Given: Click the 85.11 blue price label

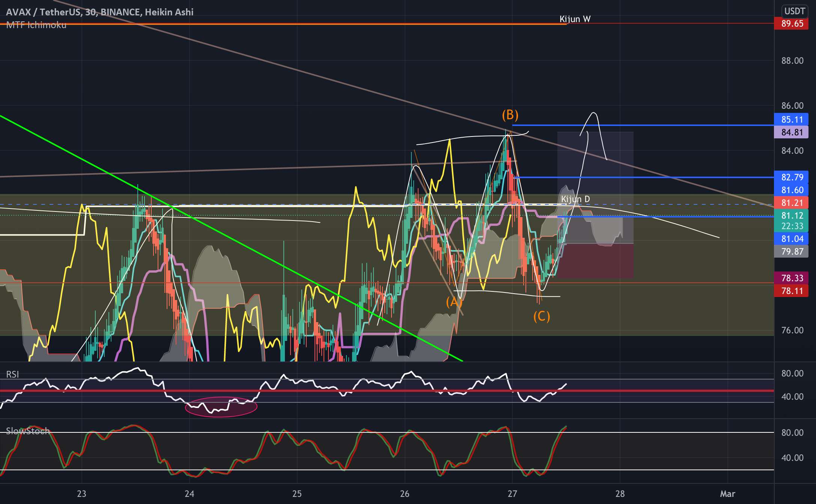Looking at the screenshot, I should [791, 120].
